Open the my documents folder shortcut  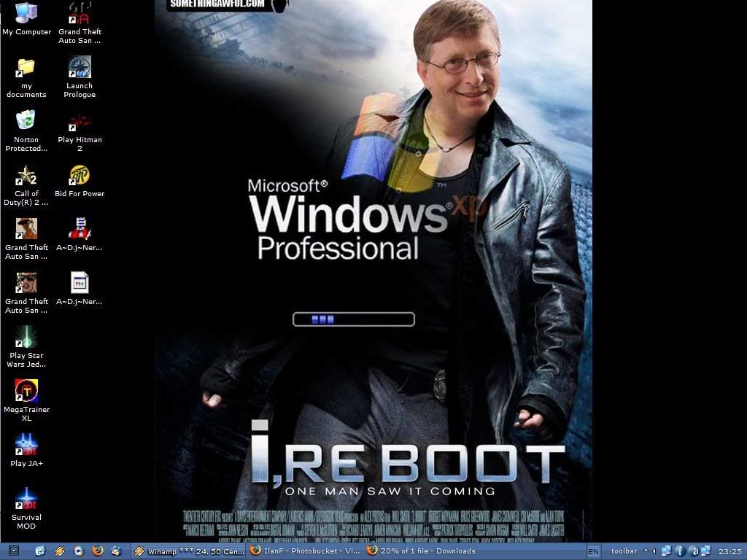[x=26, y=77]
